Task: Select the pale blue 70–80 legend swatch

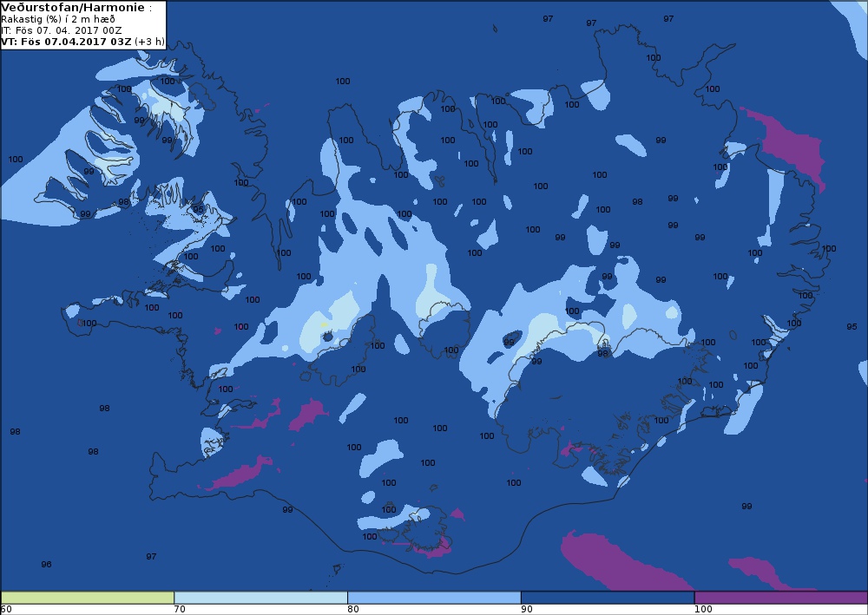Action: click(260, 598)
